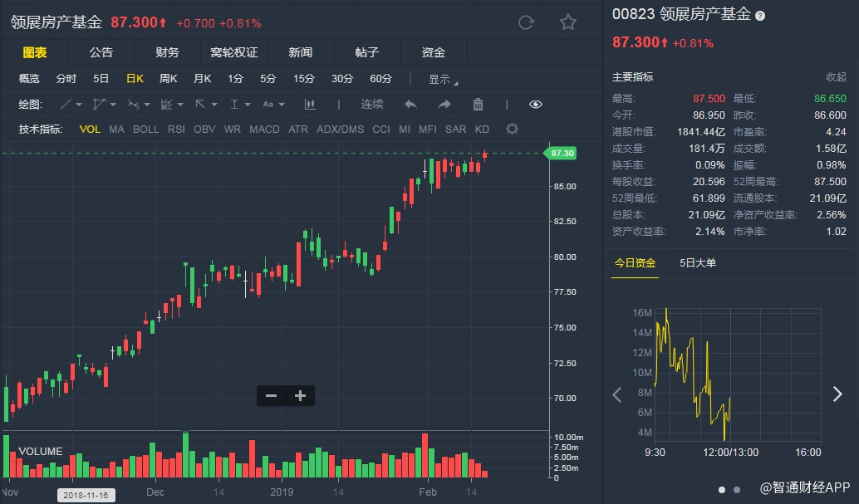Click the refresh quote icon
Viewport: 859px width, 504px height.
[526, 22]
